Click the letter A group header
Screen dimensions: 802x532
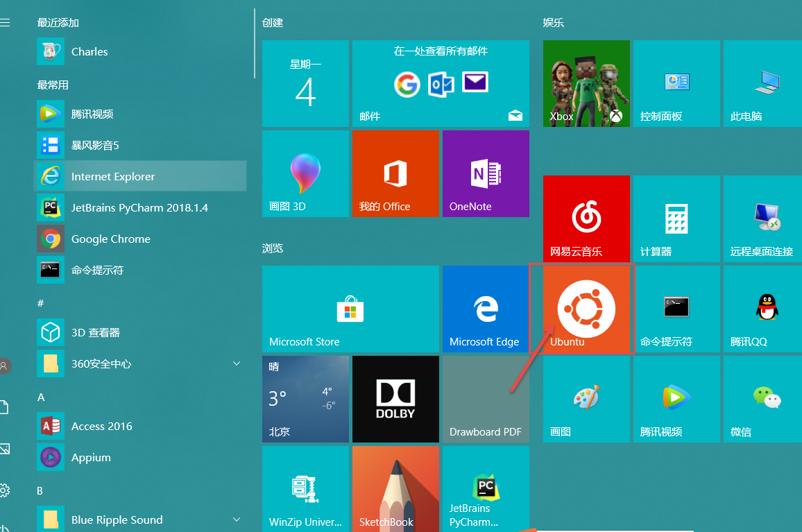point(41,397)
